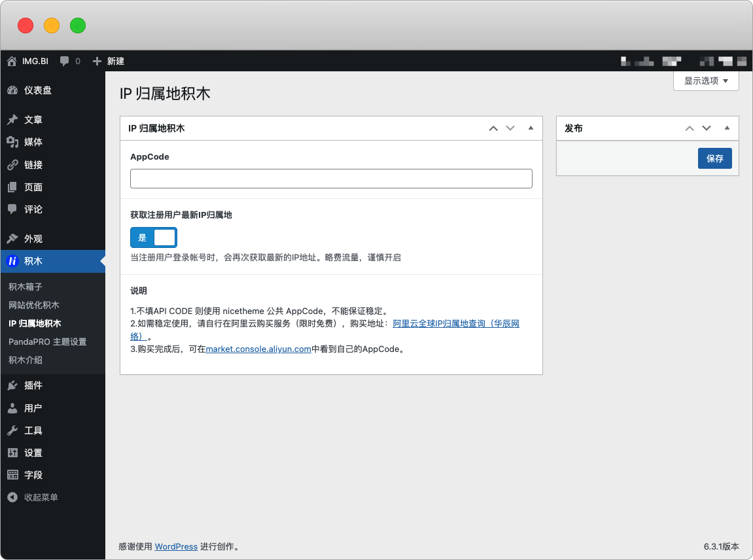The width and height of the screenshot is (753, 560).
Task: Open the 文章 menu label
Action: pos(33,120)
